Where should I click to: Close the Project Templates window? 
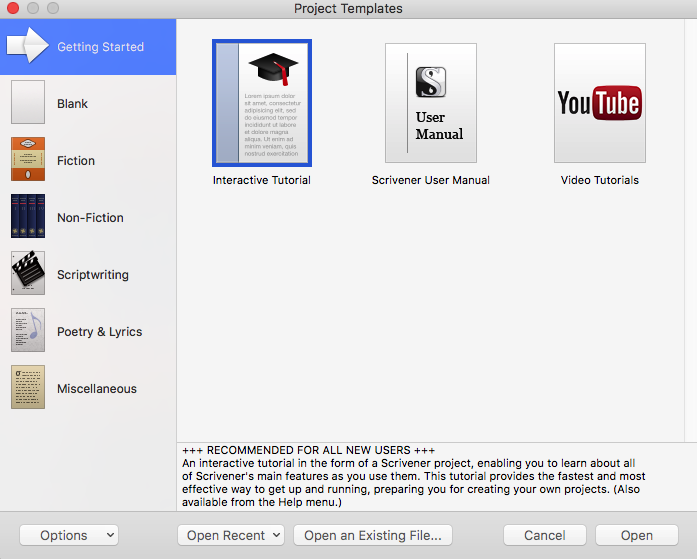point(13,8)
